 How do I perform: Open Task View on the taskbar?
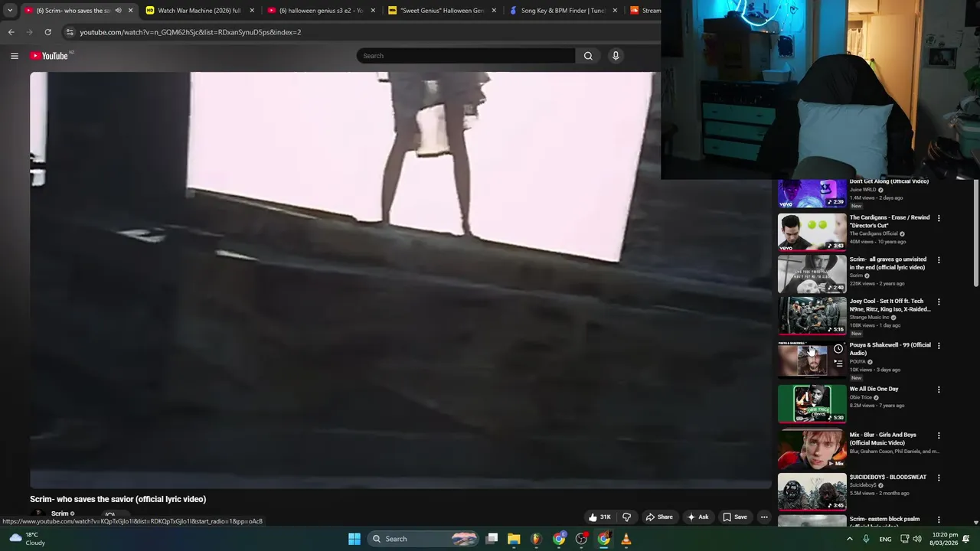[x=492, y=539]
